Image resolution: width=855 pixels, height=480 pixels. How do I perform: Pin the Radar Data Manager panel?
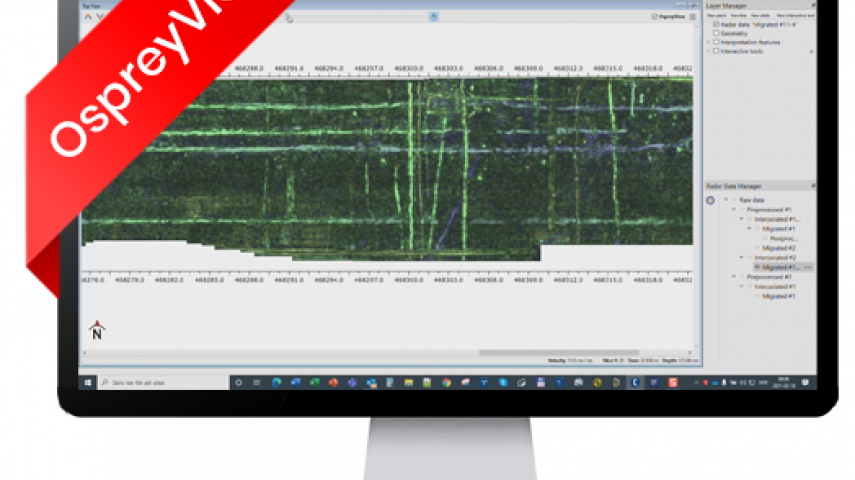tap(812, 186)
